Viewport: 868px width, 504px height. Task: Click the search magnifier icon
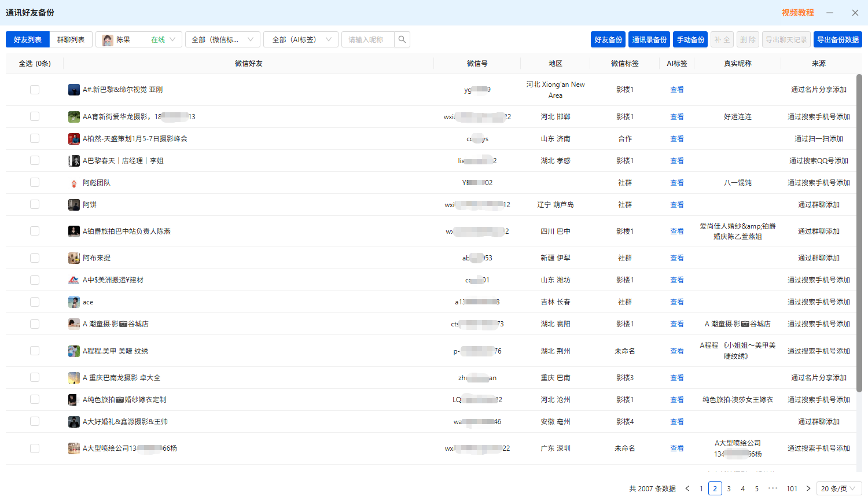(x=402, y=39)
